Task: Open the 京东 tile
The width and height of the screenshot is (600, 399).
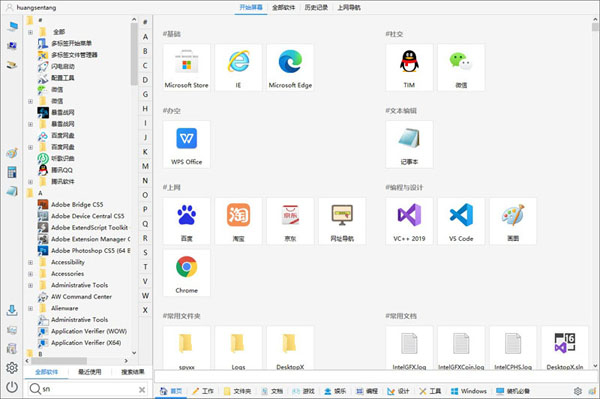Action: [x=290, y=221]
